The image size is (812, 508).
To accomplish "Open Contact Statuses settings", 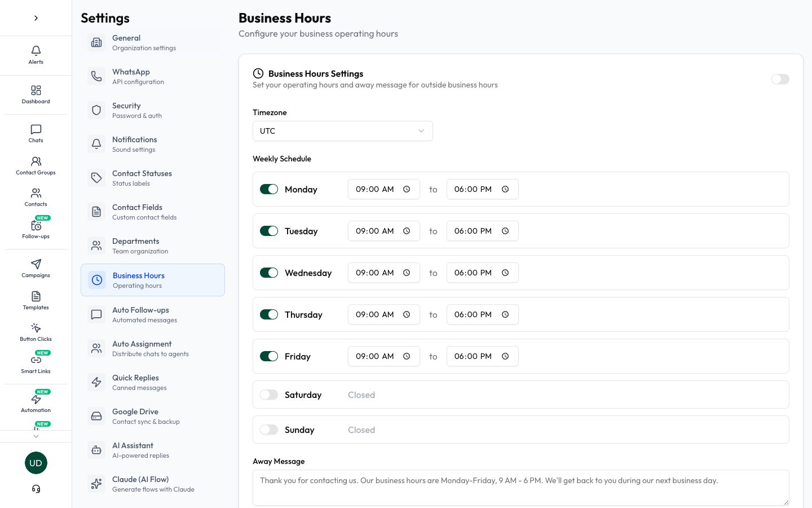I will (153, 178).
